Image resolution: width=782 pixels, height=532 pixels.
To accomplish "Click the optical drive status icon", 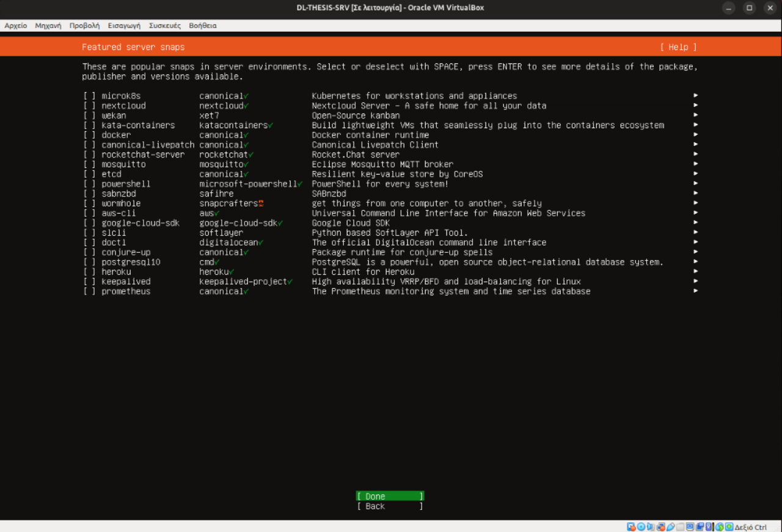I will coord(641,527).
